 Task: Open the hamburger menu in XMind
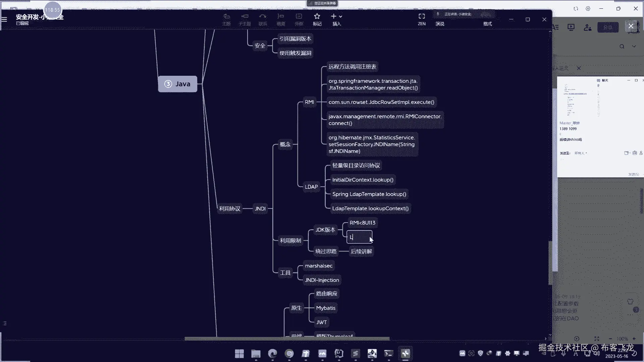(4, 19)
